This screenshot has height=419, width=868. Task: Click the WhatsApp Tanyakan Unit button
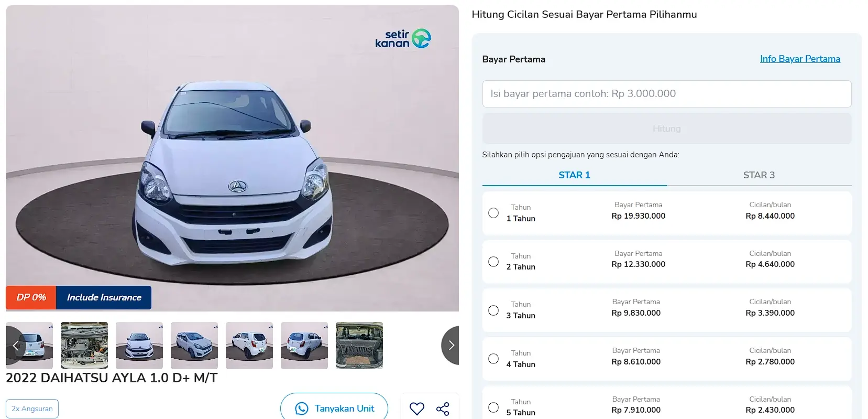click(x=334, y=408)
